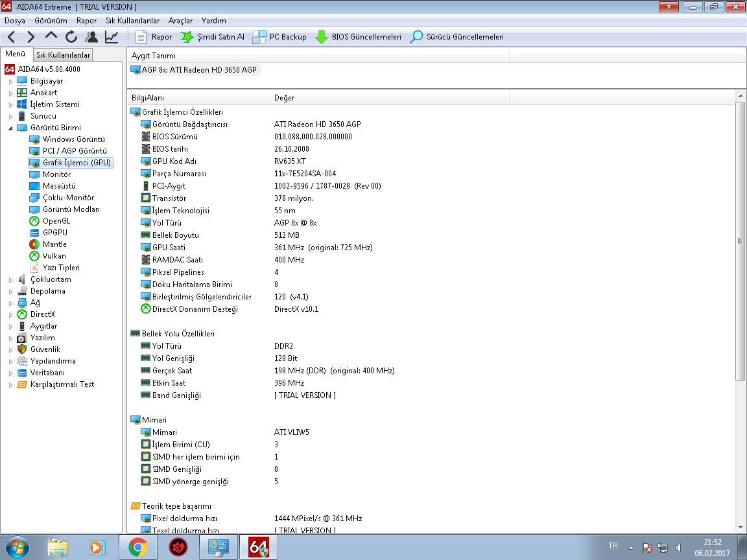Screen dimensions: 747x560
Task: Click Şimdi Satın Al button
Action: coord(212,37)
